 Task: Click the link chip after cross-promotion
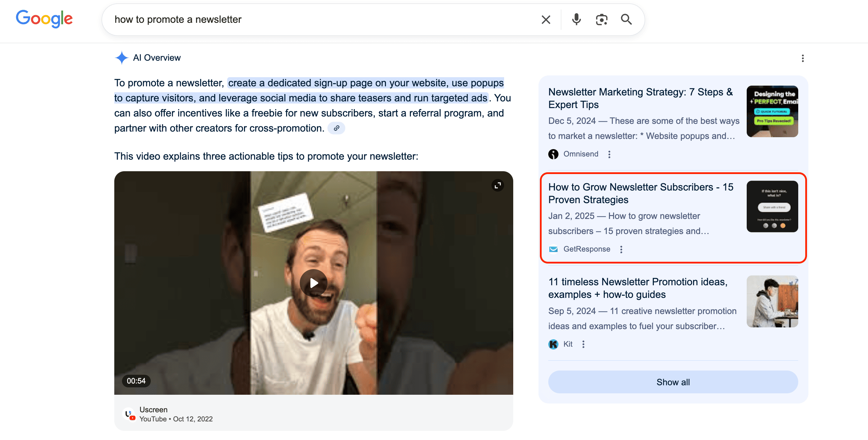[336, 128]
